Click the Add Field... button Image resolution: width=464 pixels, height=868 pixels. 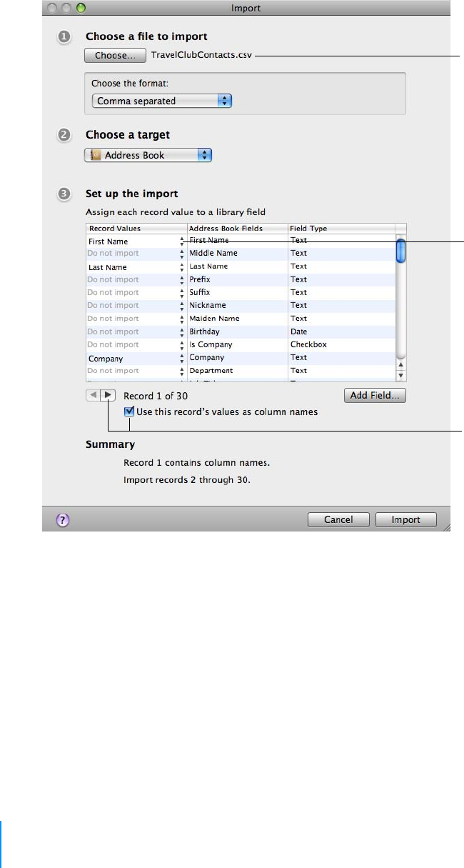375,395
